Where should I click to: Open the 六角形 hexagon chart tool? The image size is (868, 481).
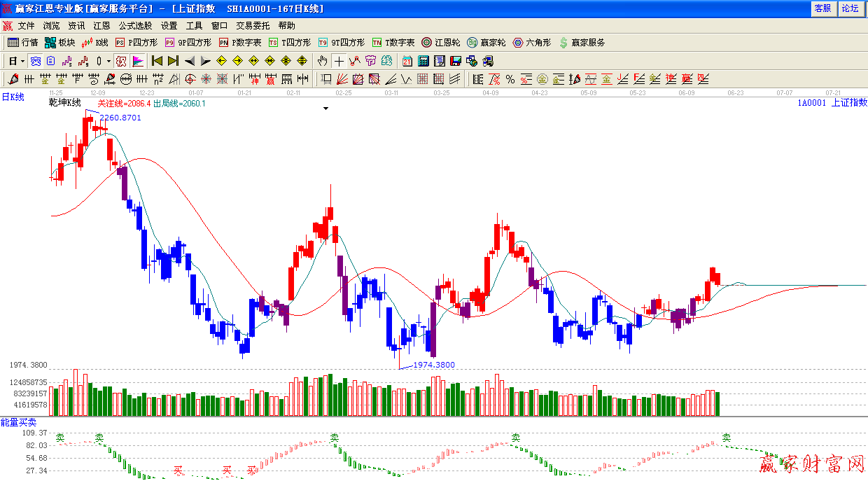(x=531, y=43)
